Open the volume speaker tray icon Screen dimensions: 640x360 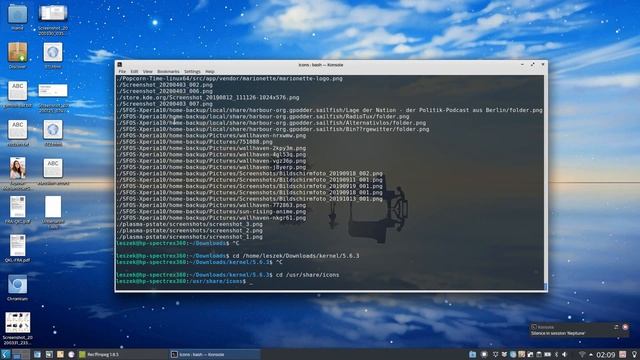(564, 354)
